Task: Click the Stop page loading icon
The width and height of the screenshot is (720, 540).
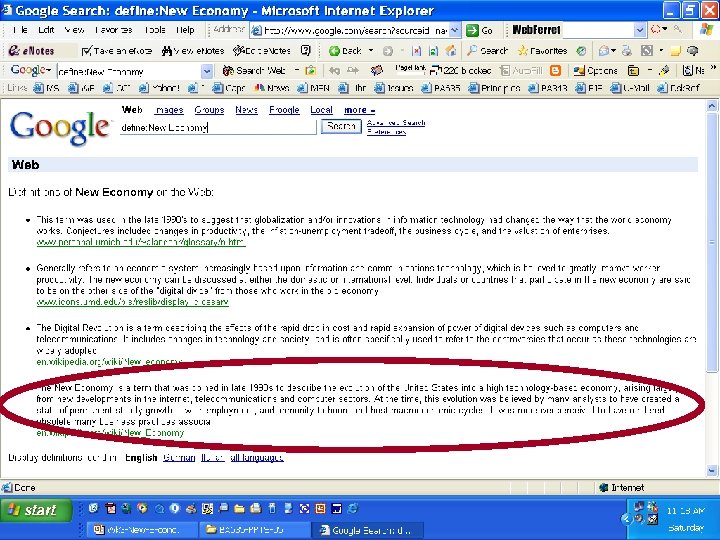Action: coord(416,51)
